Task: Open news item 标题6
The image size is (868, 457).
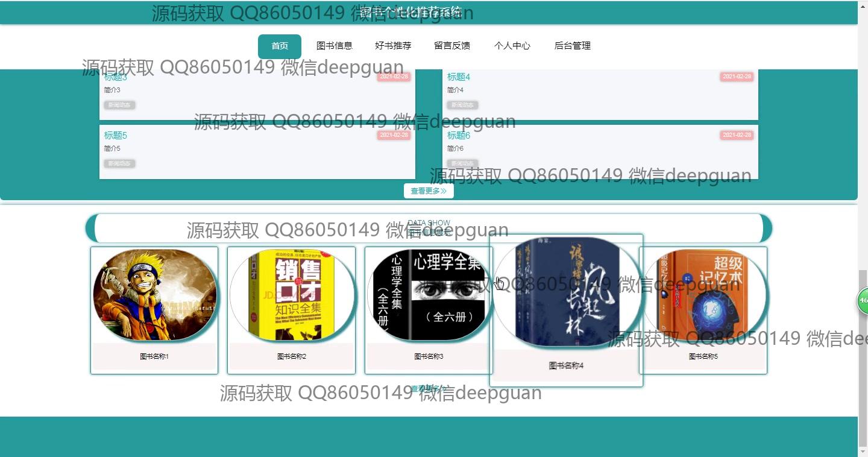Action: [x=458, y=136]
